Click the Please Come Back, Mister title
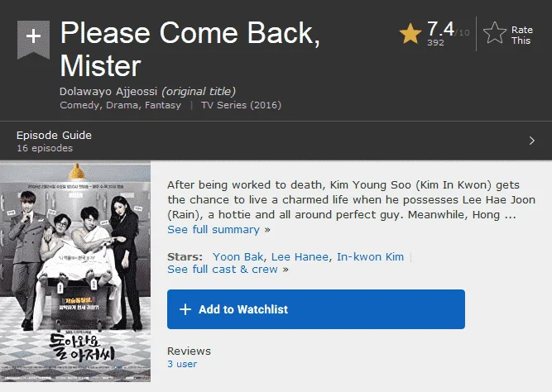Viewport: 552px width, 392px height. 190,49
